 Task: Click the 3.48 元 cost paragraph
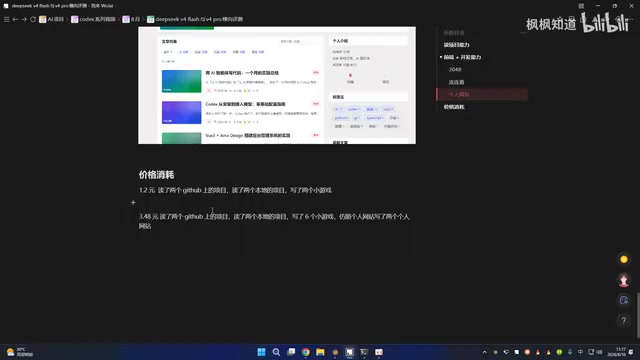pos(274,221)
